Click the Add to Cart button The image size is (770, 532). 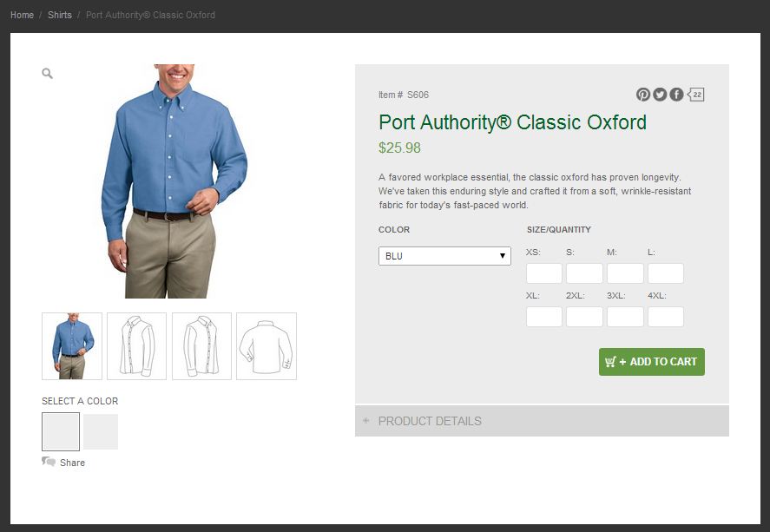coord(651,362)
